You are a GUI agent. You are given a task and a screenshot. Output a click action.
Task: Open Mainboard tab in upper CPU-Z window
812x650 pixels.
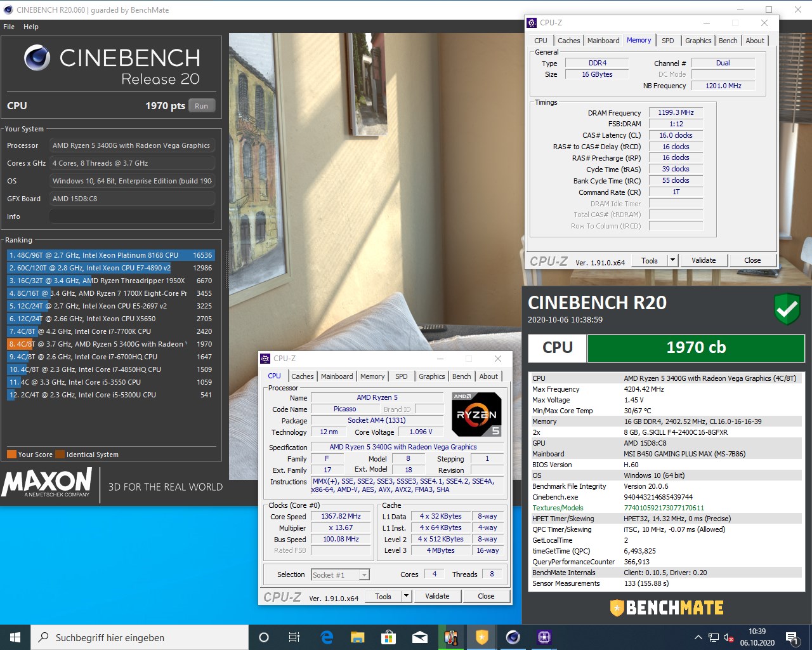pos(603,41)
